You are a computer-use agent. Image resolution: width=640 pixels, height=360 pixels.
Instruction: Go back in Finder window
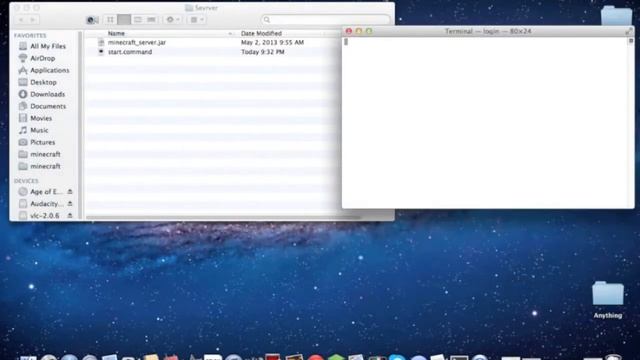coord(21,20)
